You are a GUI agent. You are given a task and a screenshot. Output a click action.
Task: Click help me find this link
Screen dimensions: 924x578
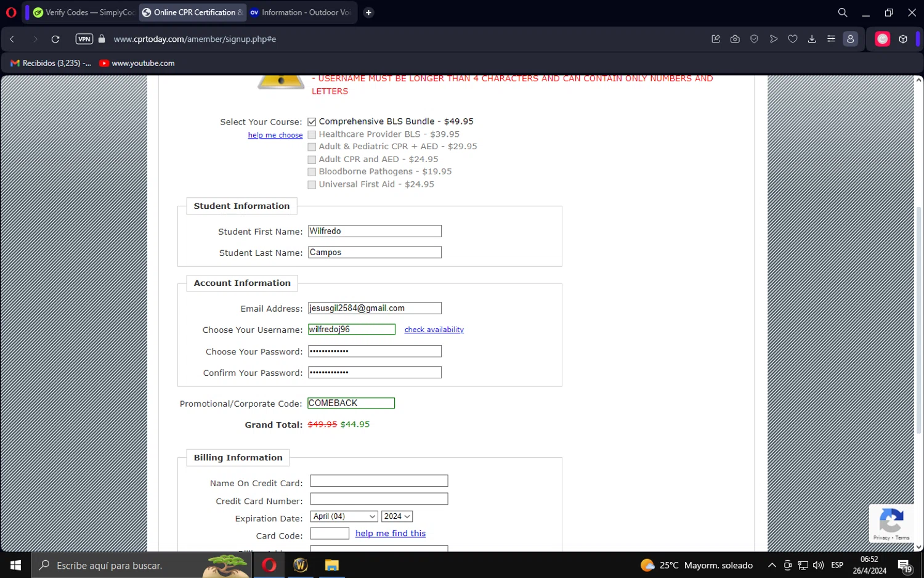[x=391, y=534]
